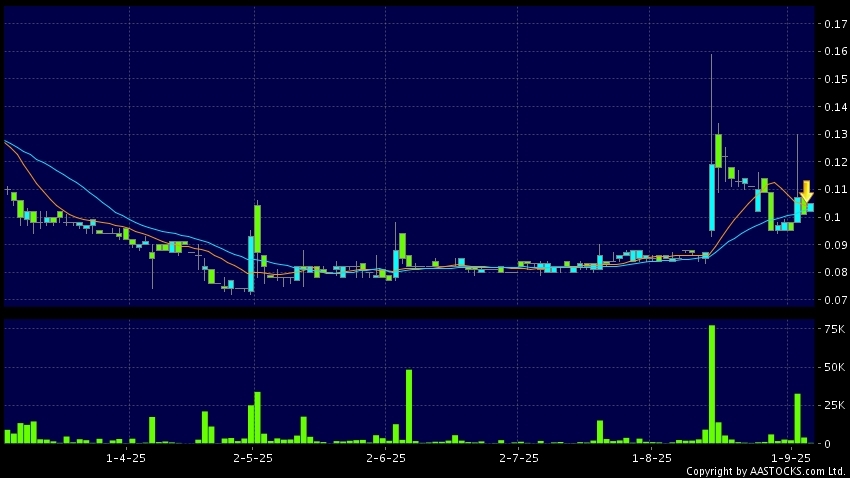
Task: Click the yellow down arrow marker
Action: (x=806, y=190)
